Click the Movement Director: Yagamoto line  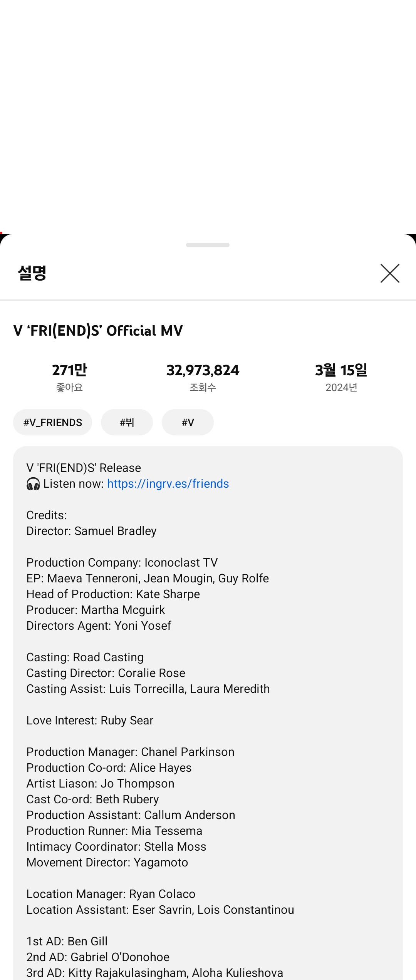[107, 862]
